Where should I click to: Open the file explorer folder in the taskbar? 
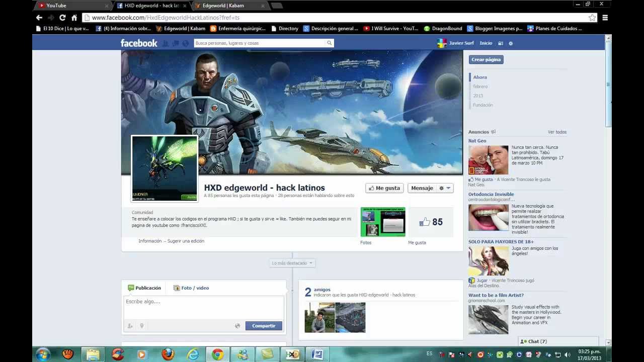pyautogui.click(x=93, y=354)
